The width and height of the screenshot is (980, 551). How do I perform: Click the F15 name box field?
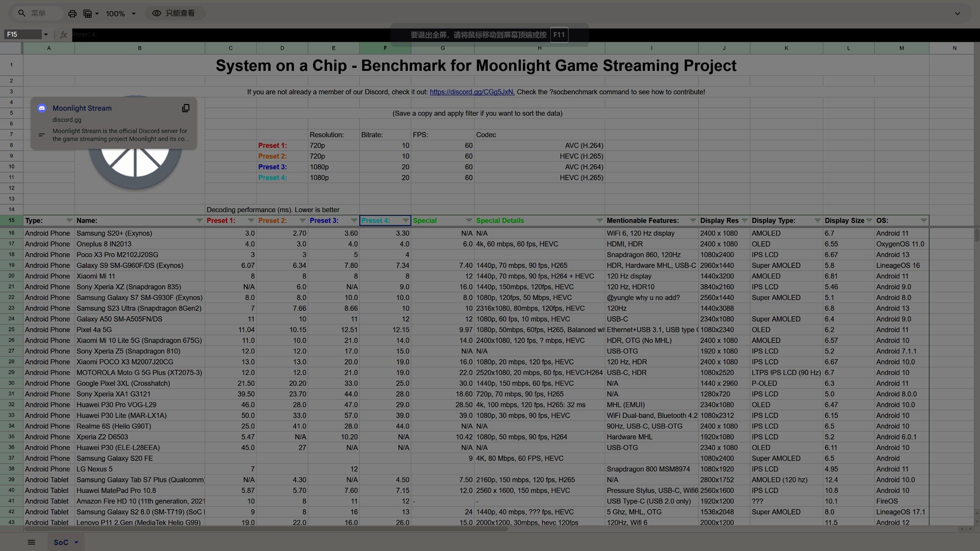(23, 35)
